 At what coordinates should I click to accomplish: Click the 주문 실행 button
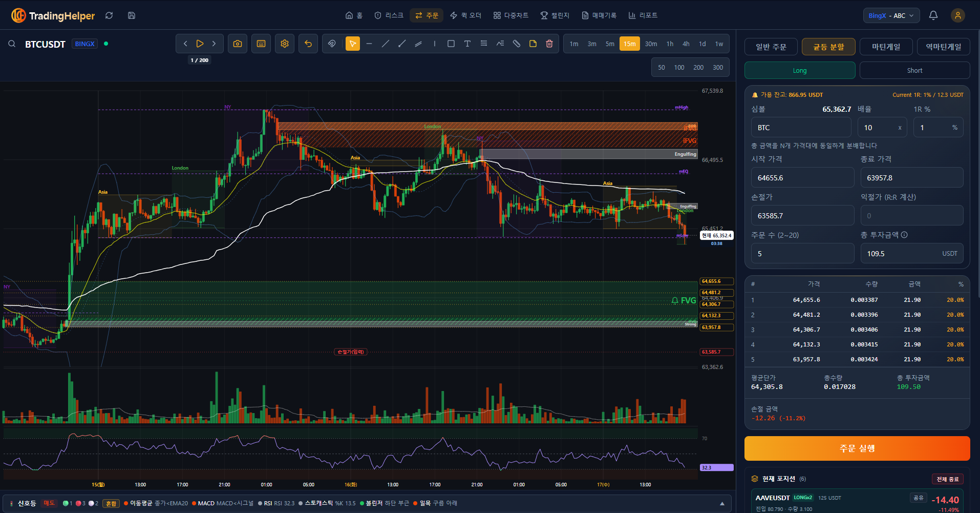[857, 448]
